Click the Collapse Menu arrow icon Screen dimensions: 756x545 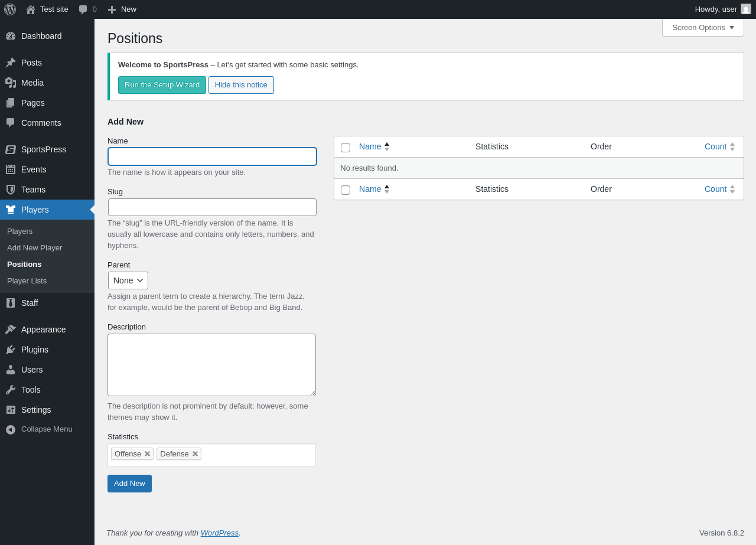pos(11,429)
